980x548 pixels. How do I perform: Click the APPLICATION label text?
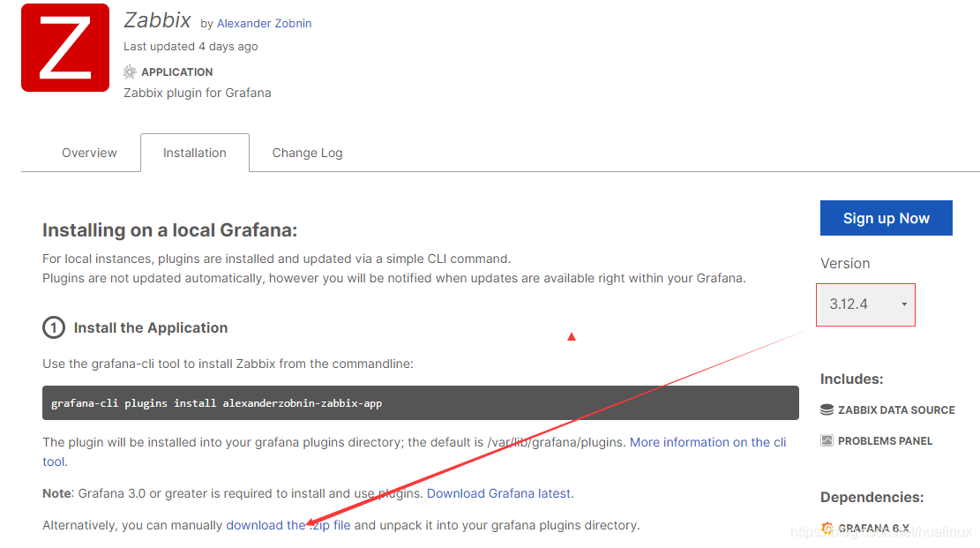177,72
